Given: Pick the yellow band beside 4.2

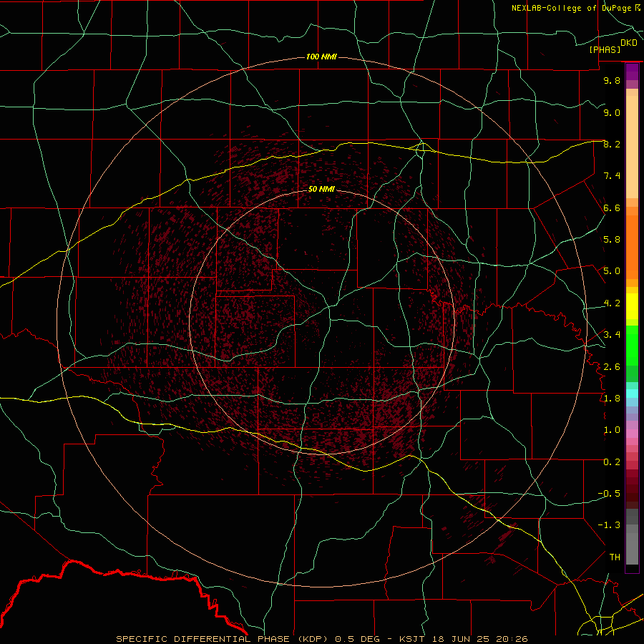Looking at the screenshot, I should coord(632,306).
